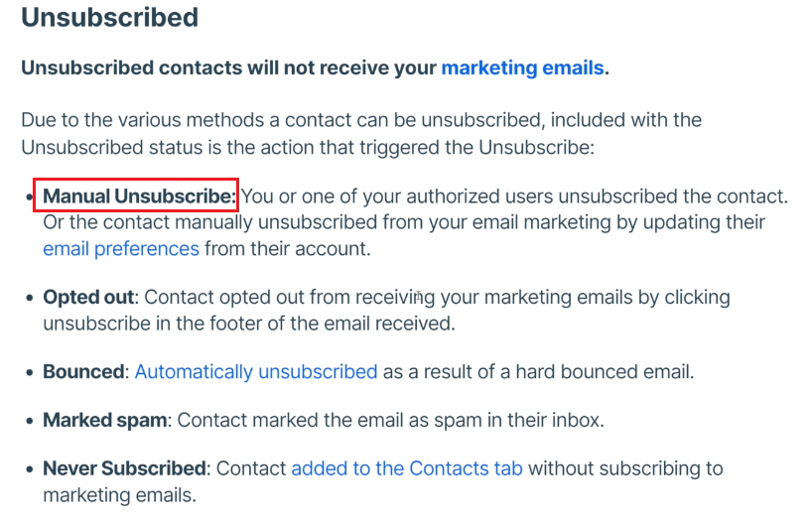Follow the "email preferences" link
The width and height of the screenshot is (812, 524).
click(x=121, y=249)
